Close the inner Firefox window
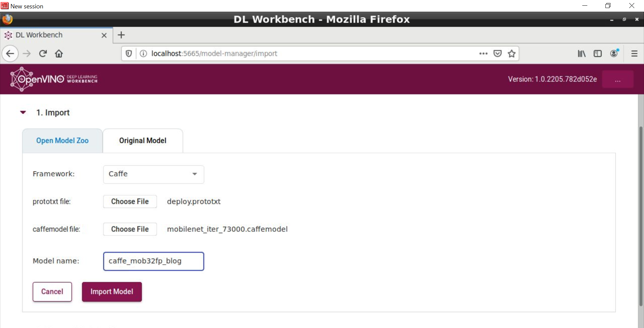644x328 pixels. coord(637,19)
